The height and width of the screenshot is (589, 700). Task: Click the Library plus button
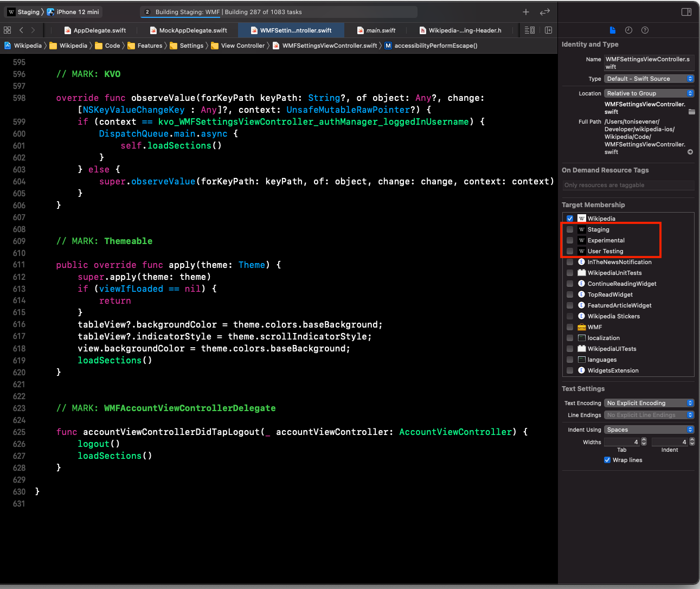coord(525,12)
